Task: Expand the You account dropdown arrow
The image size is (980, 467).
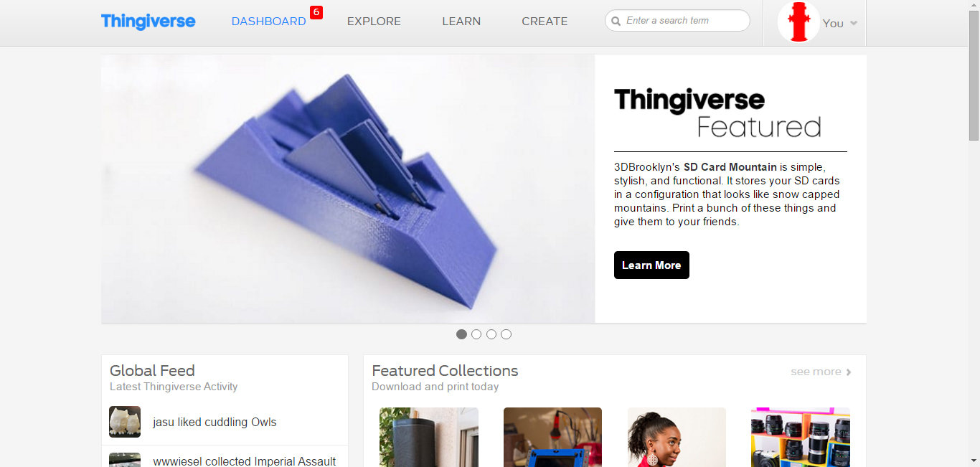Action: pos(854,24)
